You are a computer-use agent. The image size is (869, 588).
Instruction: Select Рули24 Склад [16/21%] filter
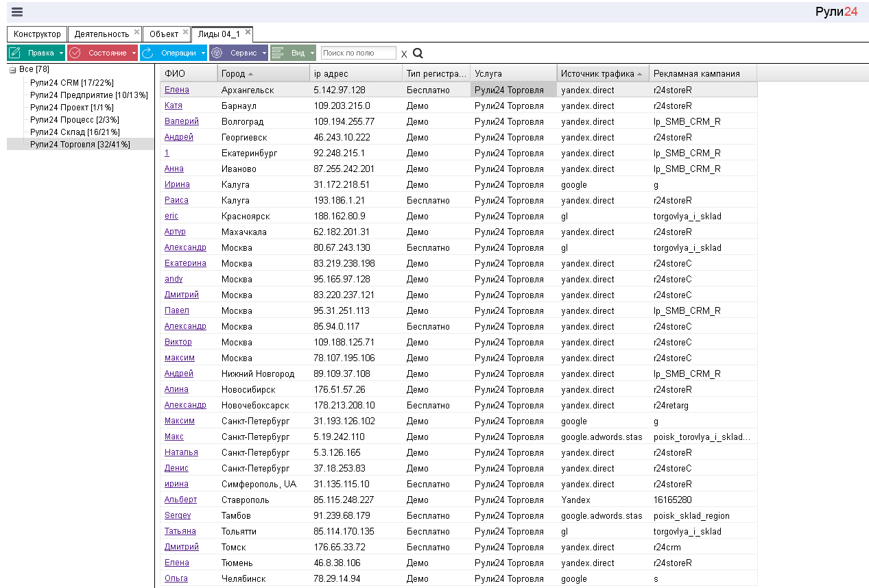pos(75,132)
